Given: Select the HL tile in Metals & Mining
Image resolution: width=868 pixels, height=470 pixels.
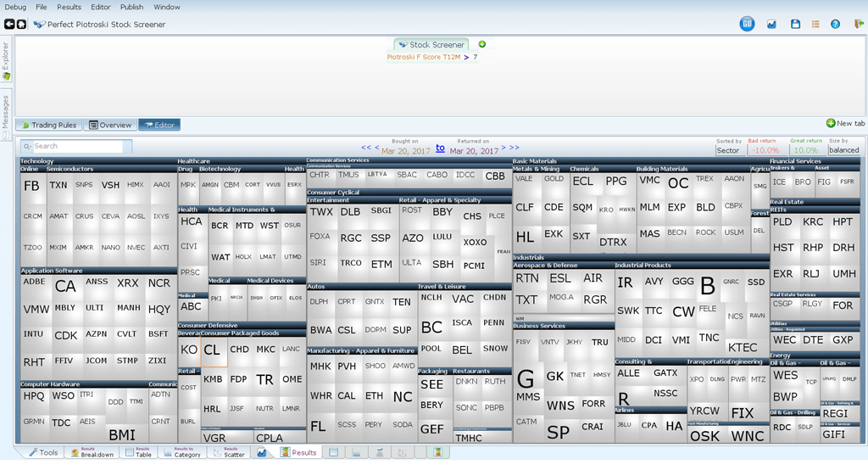Looking at the screenshot, I should [526, 238].
